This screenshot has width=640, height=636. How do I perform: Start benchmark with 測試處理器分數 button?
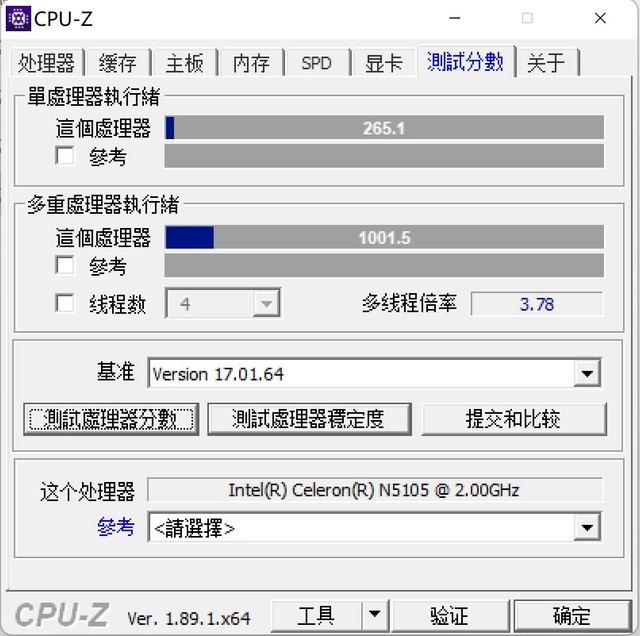[x=111, y=419]
